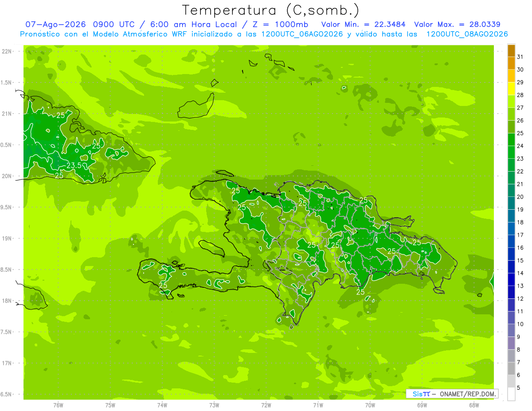Viewport: 532px width, 411px height.
Task: Click the '76W' longitude axis label
Action: (x=58, y=405)
